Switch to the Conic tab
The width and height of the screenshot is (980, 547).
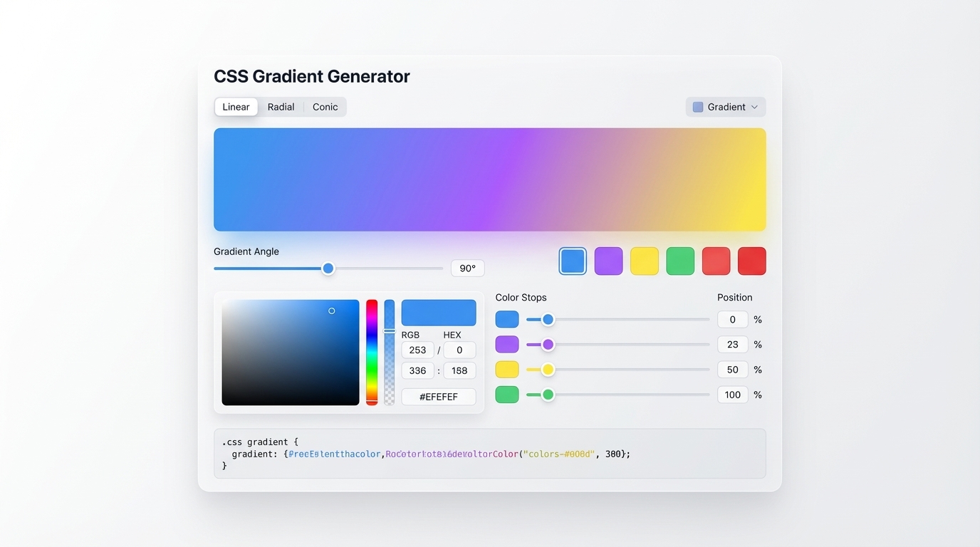325,106
